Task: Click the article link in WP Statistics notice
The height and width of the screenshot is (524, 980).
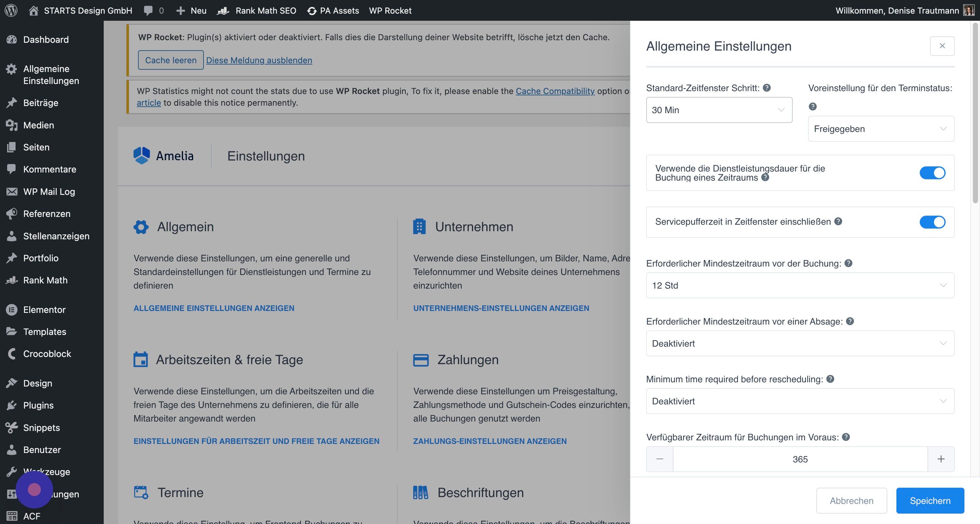Action: click(x=149, y=103)
